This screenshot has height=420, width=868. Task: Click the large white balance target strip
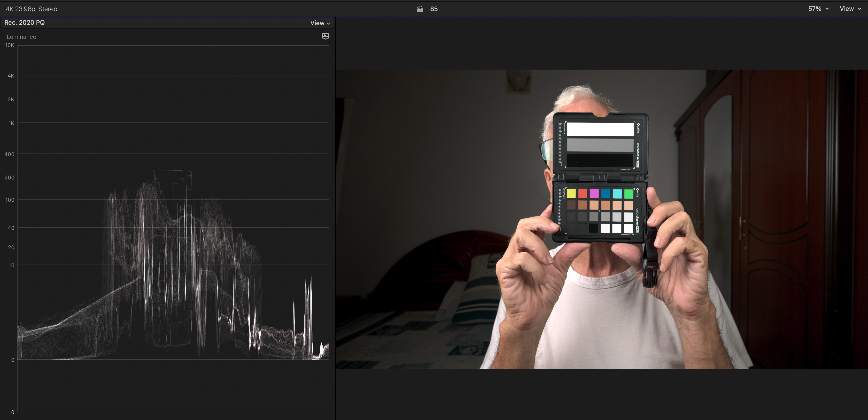[600, 129]
